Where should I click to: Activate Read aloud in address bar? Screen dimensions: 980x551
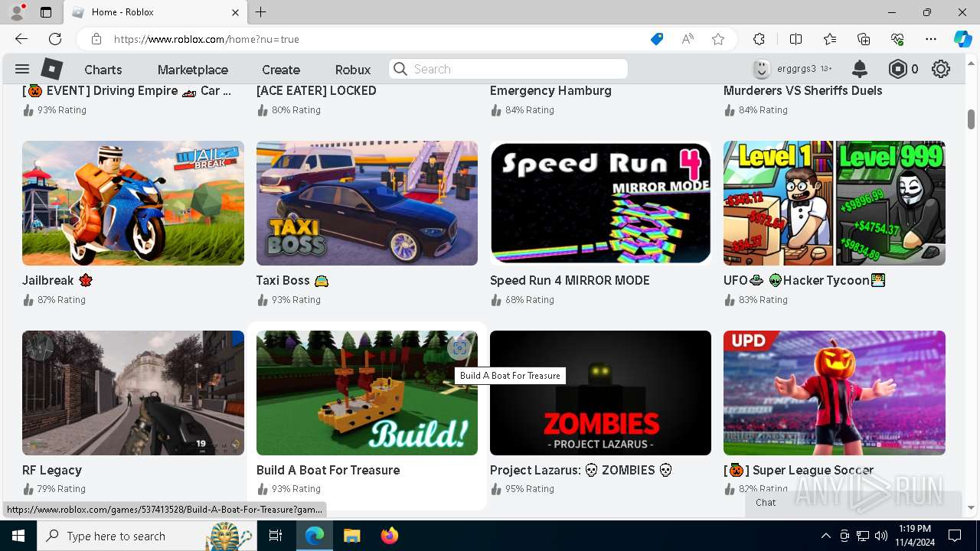(x=688, y=39)
